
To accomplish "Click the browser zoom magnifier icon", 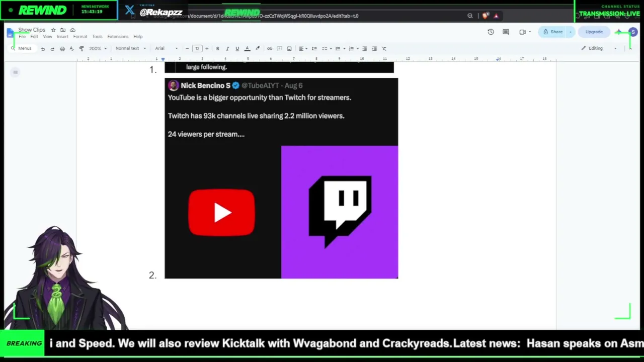I will (x=470, y=16).
